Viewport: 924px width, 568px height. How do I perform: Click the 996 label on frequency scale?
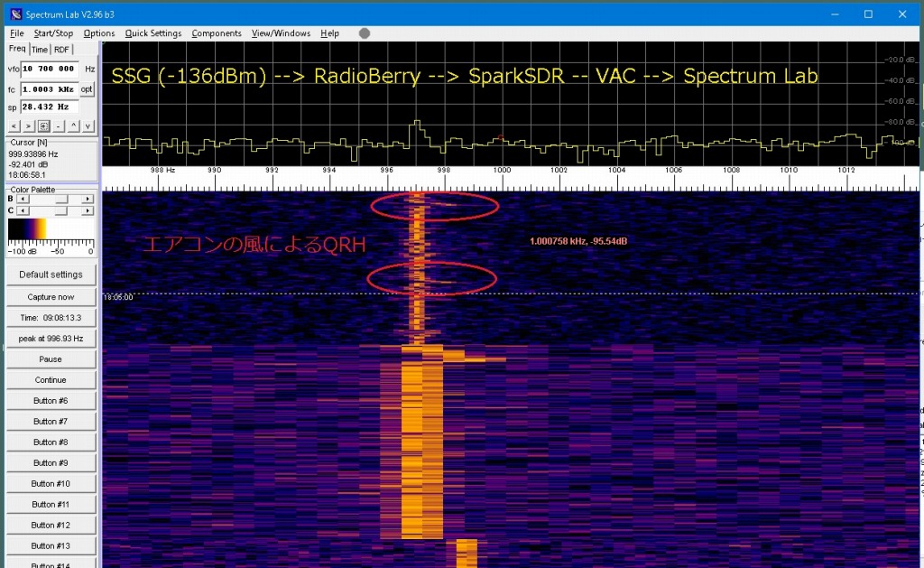pyautogui.click(x=386, y=170)
